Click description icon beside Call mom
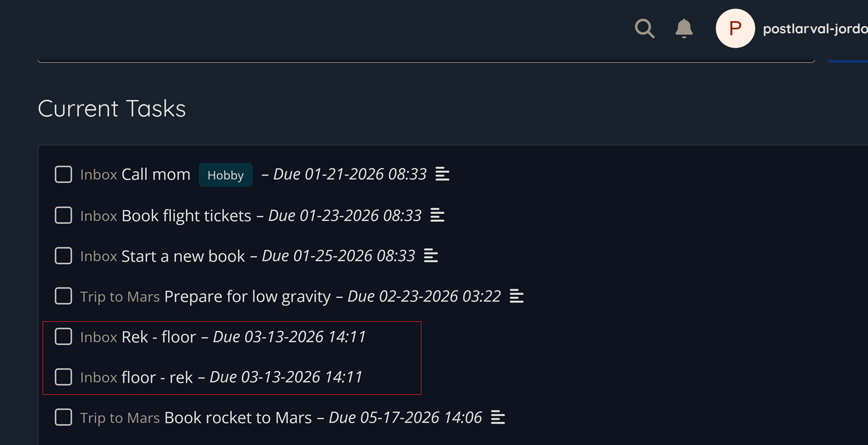Image resolution: width=868 pixels, height=445 pixels. point(442,175)
